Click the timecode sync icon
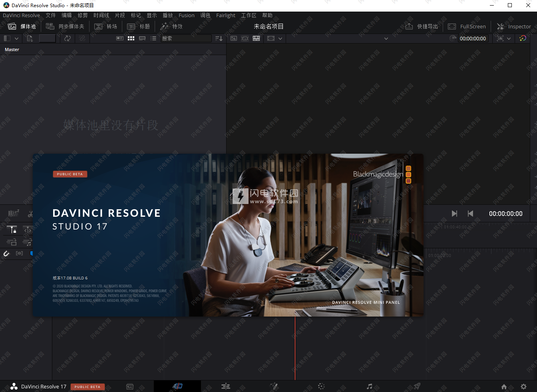 click(452, 38)
